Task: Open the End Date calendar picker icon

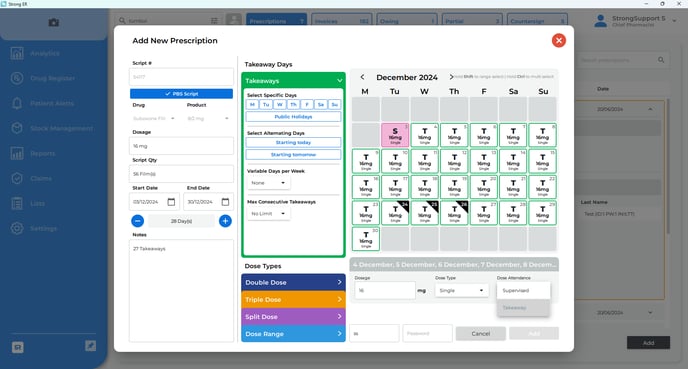Action: [x=225, y=202]
